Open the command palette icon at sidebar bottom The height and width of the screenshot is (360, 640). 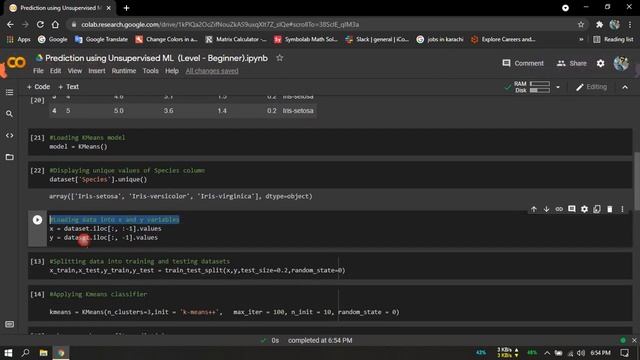[x=9, y=324]
